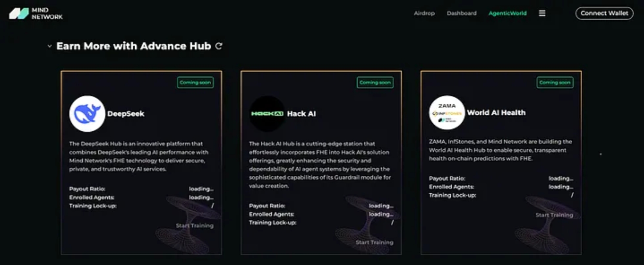The image size is (644, 265).
Task: Open the Airdrop page
Action: (424, 13)
